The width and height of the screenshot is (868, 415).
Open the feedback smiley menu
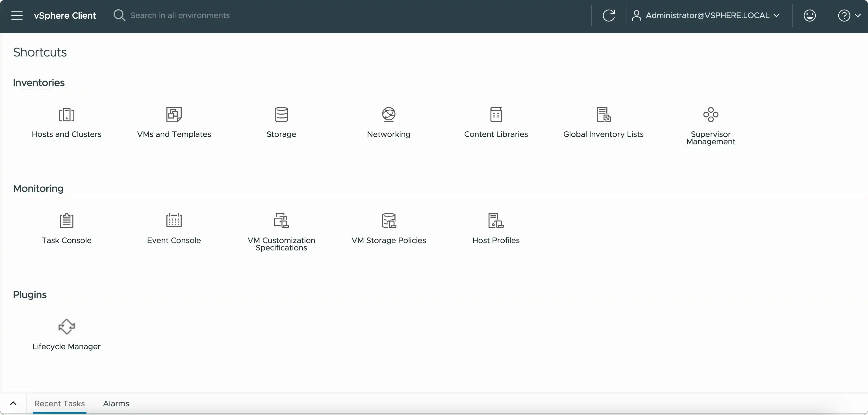pyautogui.click(x=809, y=16)
